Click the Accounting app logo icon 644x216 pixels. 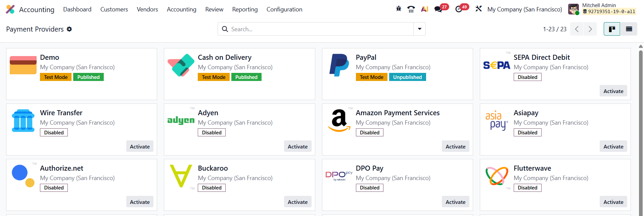[10, 9]
